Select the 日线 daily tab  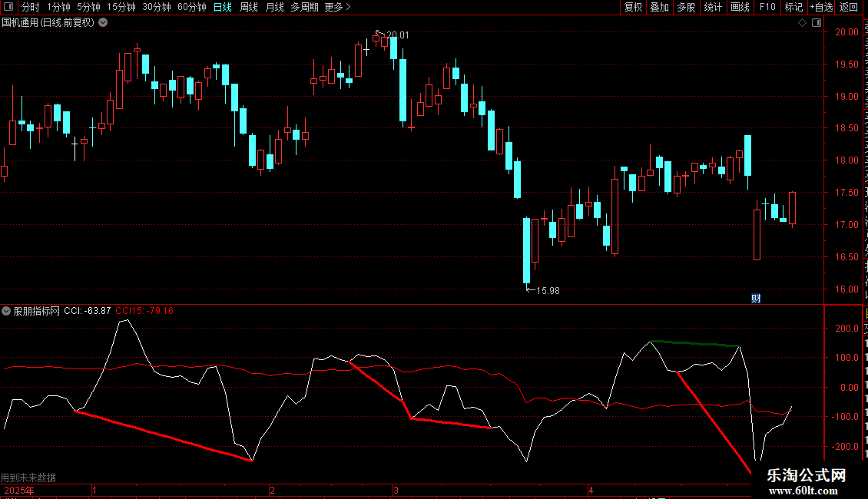(x=223, y=7)
